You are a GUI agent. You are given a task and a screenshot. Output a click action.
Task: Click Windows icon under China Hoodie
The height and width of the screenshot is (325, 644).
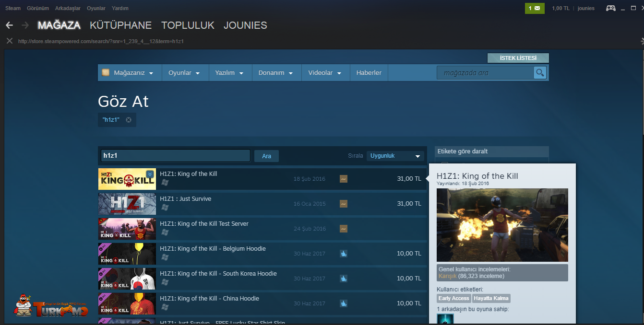[x=165, y=307]
